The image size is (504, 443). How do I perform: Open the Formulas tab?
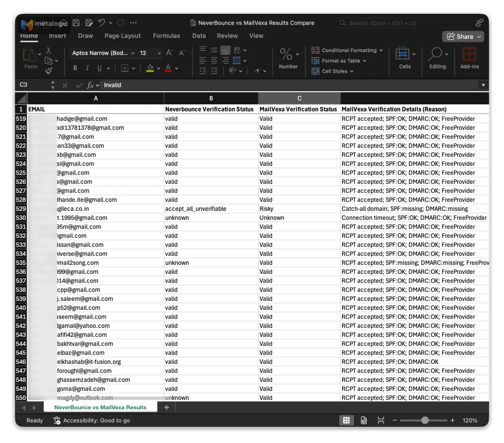coord(166,36)
